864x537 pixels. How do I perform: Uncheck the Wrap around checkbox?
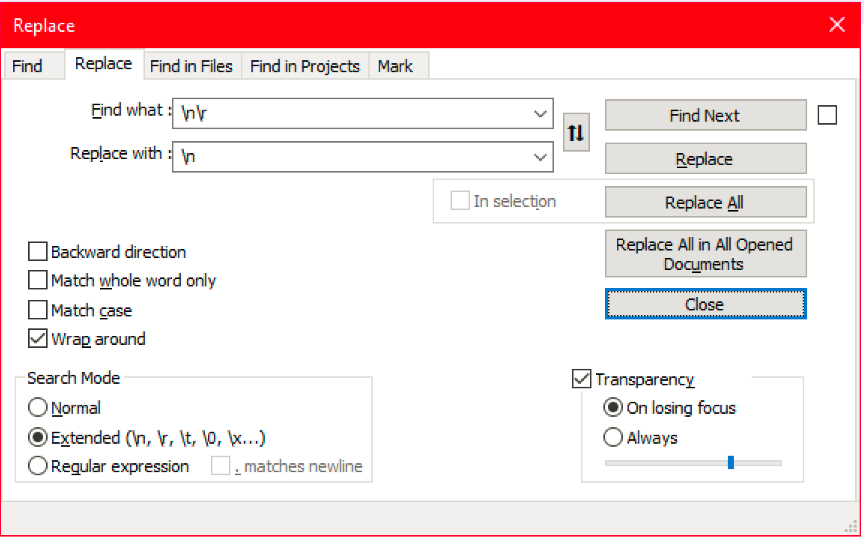[37, 339]
